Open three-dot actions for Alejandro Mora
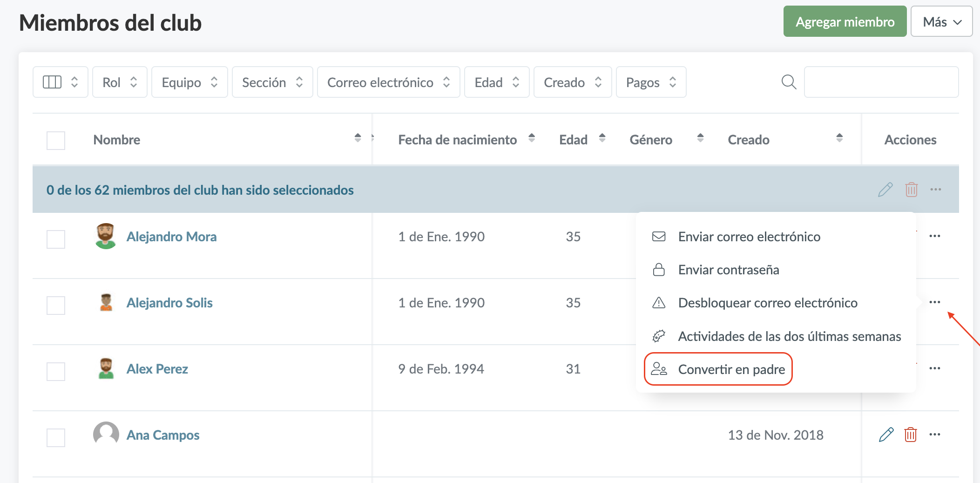Screen dimensions: 980x483 934,236
